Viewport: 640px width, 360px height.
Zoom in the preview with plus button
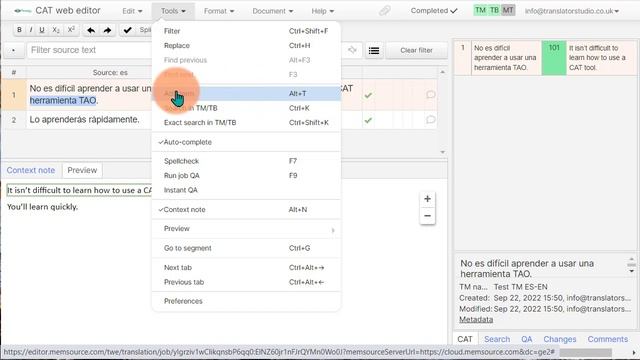pyautogui.click(x=427, y=199)
